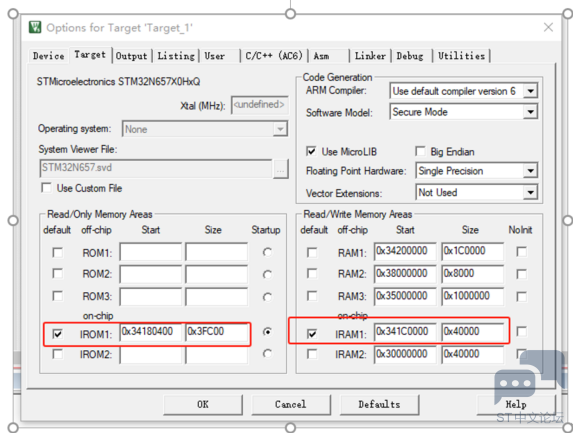Edit IROM1 Start address 0x34180400

(151, 332)
